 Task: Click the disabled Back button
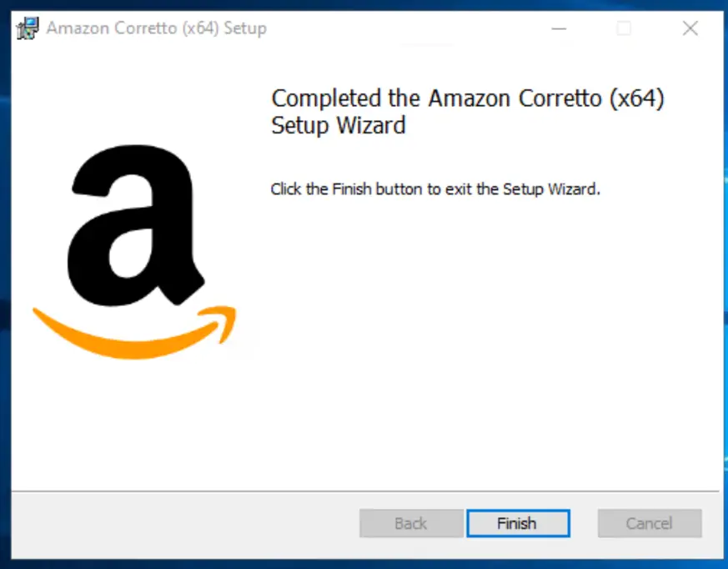point(411,523)
